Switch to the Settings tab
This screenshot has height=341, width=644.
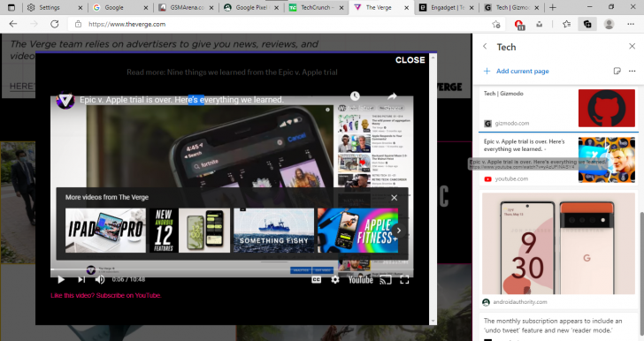(55, 7)
